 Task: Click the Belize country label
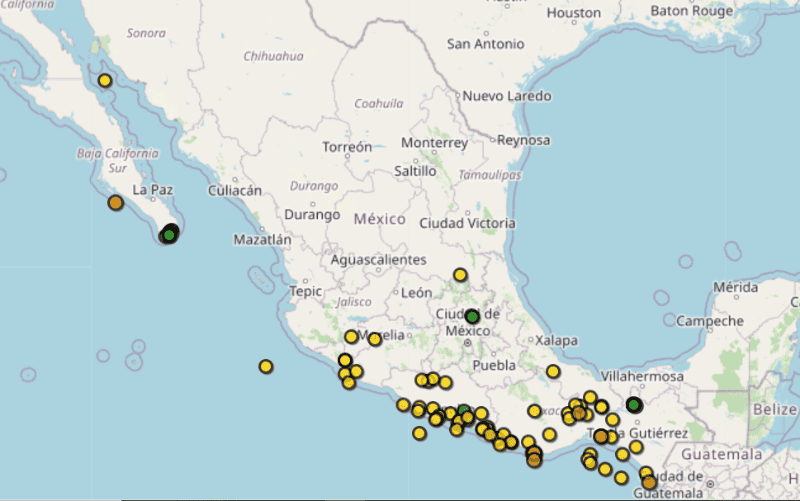(x=776, y=410)
